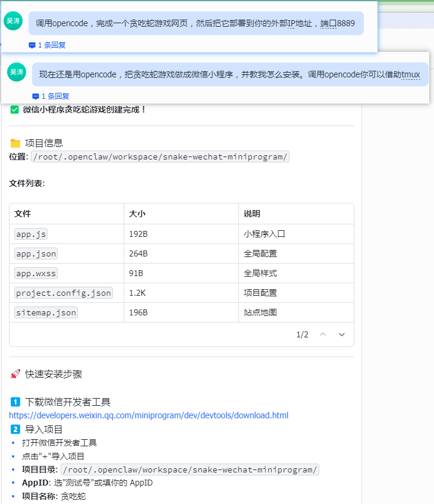Click the message about deploying to port 8889
The image size is (434, 504).
click(196, 23)
